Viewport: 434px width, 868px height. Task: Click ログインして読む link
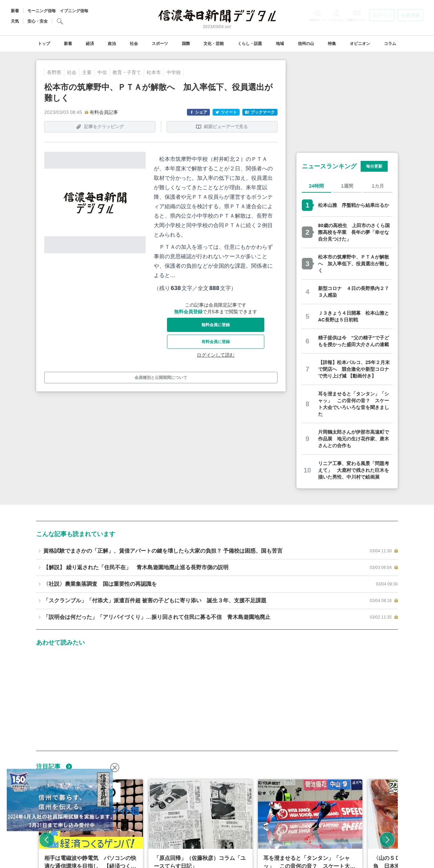coord(216,355)
